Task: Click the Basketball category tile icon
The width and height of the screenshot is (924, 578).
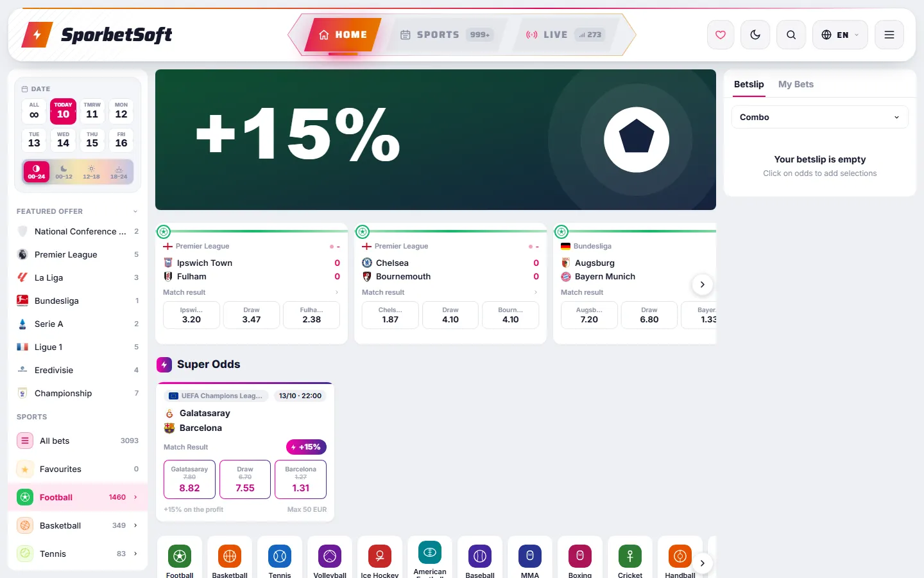Action: pyautogui.click(x=230, y=556)
